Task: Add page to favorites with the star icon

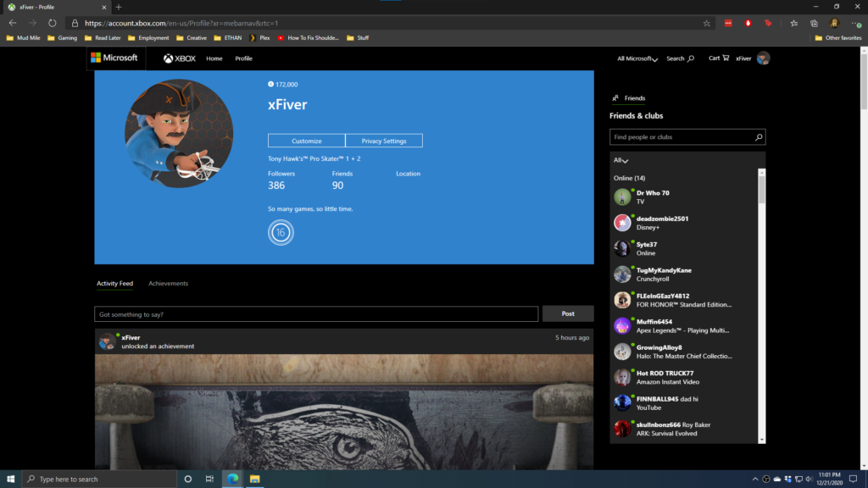Action: (707, 23)
